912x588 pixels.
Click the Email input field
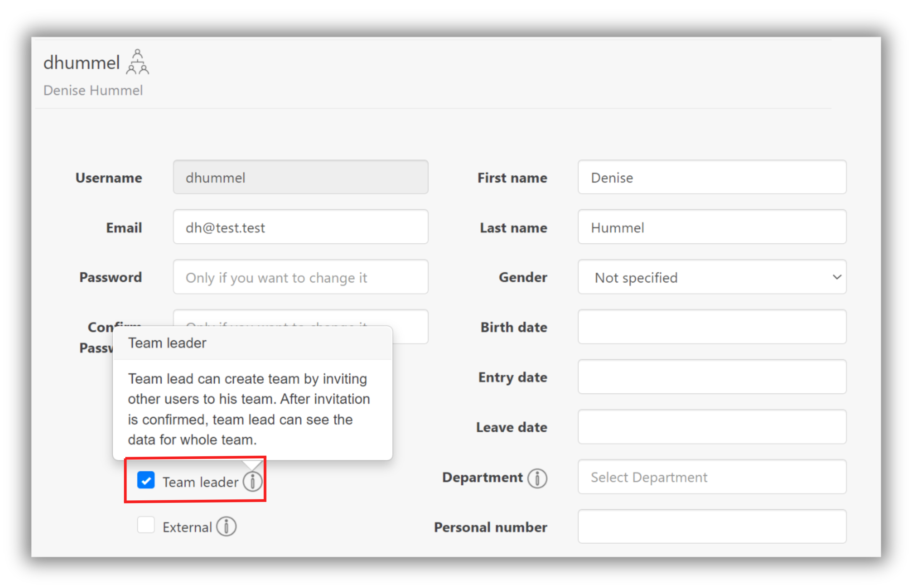[301, 227]
